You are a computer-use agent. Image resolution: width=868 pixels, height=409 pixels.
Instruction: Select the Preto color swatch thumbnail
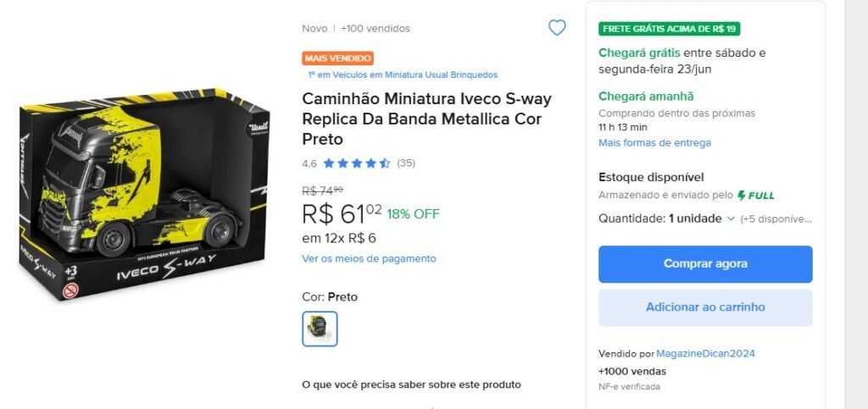(x=320, y=329)
